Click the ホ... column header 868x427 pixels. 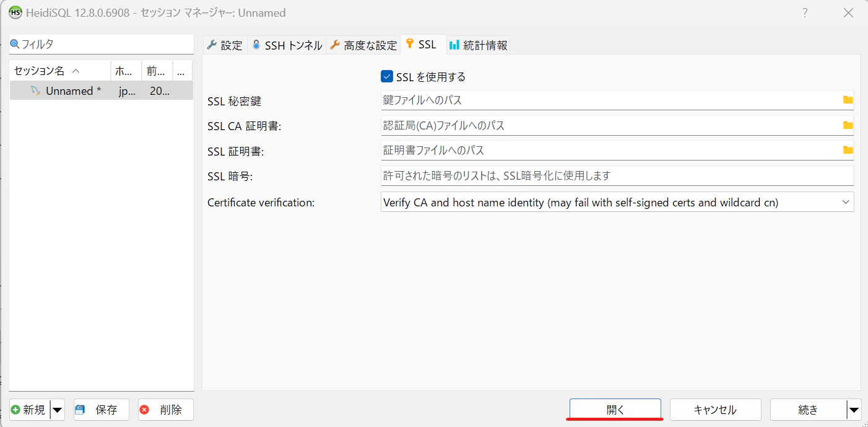tap(126, 71)
